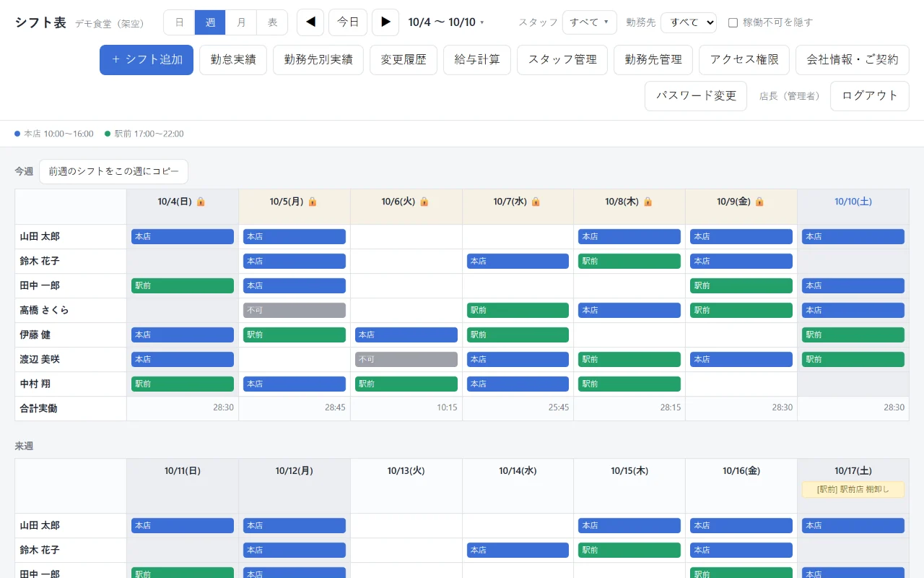The image size is (924, 578).
Task: Open 会社情報・ご契約
Action: point(853,60)
